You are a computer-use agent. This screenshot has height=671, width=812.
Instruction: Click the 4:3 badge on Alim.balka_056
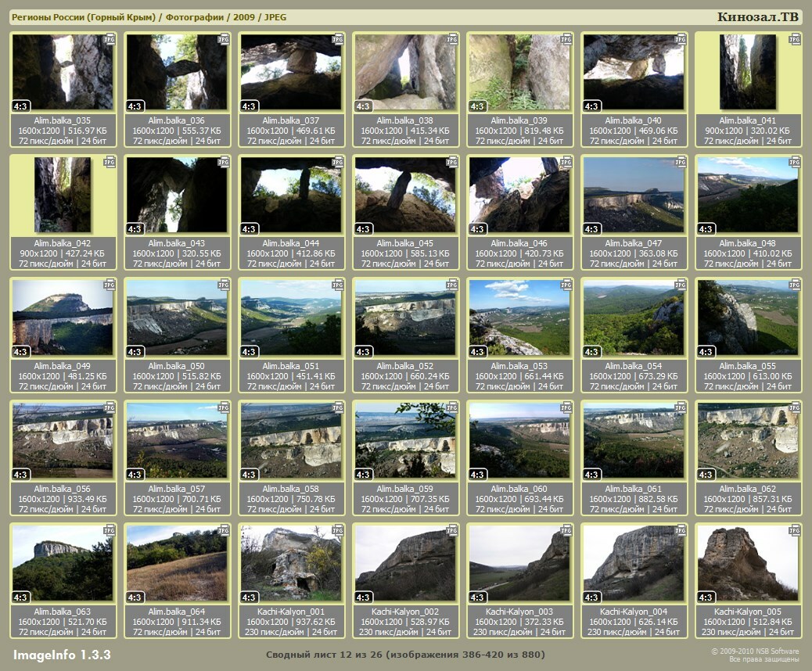pyautogui.click(x=21, y=475)
